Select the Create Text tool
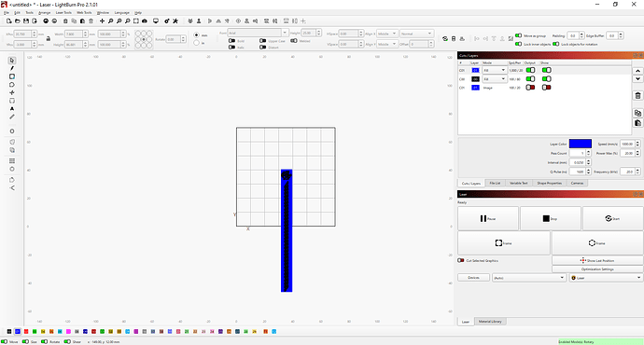This screenshot has height=345, width=644. [12, 109]
